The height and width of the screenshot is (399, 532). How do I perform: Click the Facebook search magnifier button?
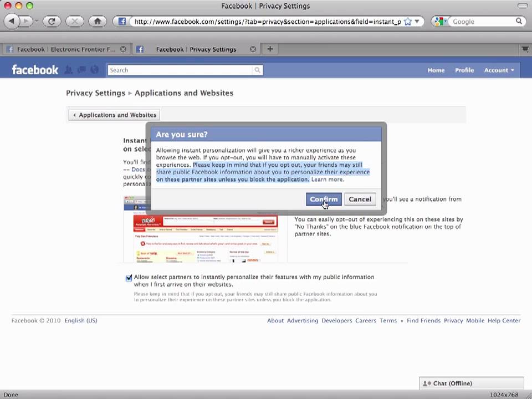point(258,70)
